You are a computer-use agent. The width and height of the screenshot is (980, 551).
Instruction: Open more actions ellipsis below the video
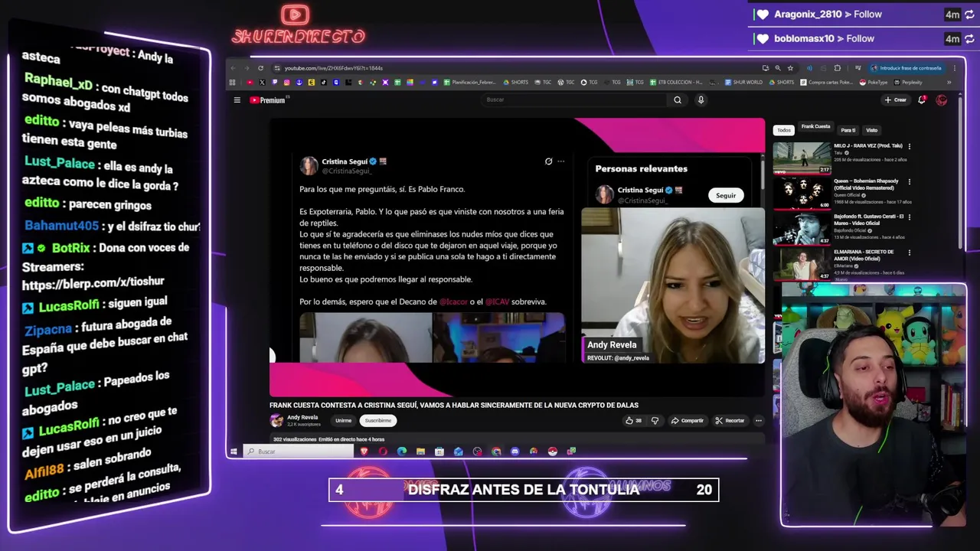coord(759,420)
